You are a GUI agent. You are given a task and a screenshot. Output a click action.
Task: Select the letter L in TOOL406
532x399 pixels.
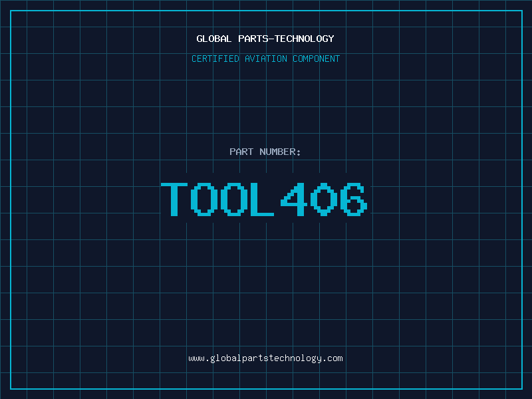(x=263, y=199)
